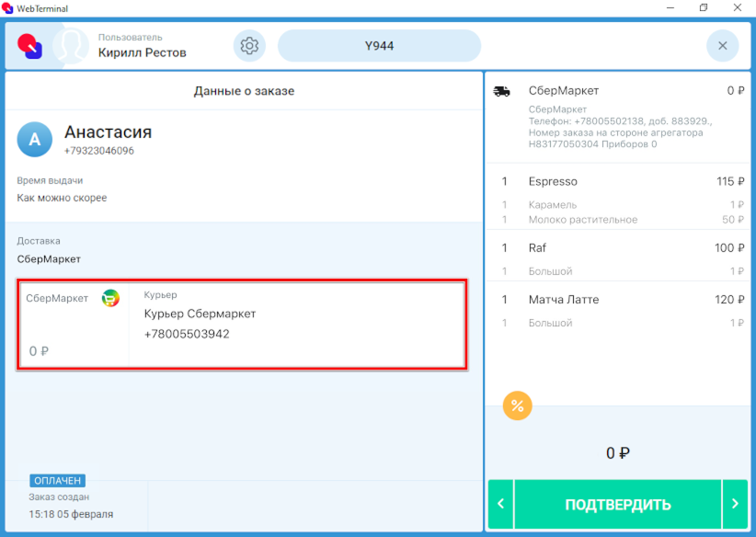Select the Espresso order line
Screen dimensions: 756x537
(618, 182)
